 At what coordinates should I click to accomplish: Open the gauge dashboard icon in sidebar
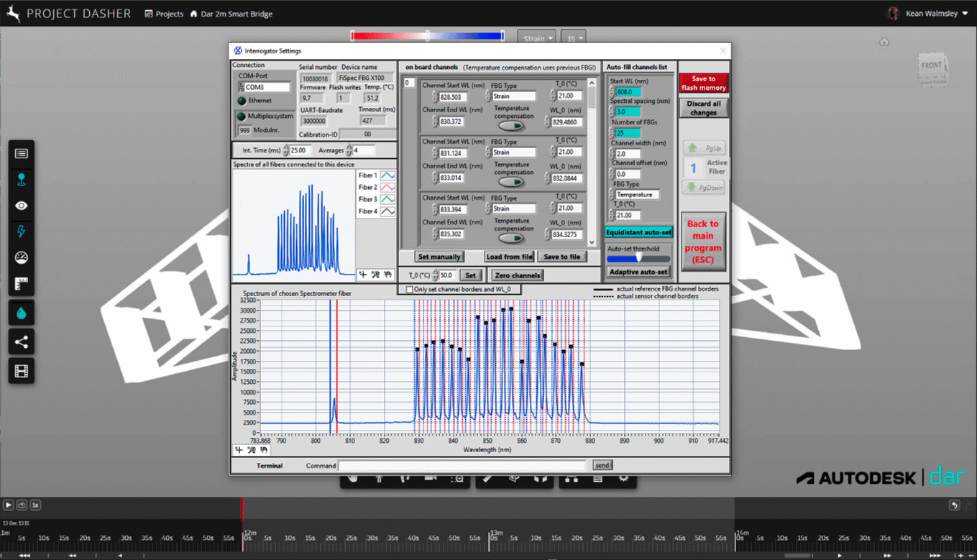(22, 258)
